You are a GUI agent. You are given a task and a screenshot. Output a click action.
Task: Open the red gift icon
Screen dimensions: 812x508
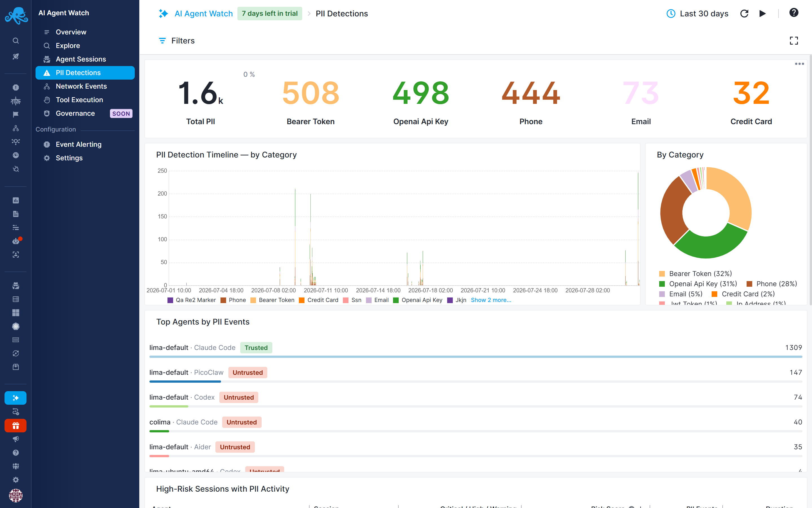[x=16, y=426]
